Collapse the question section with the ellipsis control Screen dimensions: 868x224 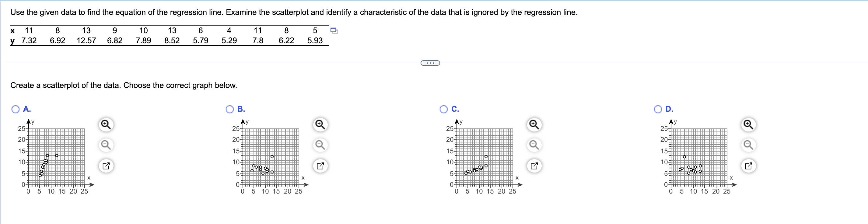[x=430, y=63]
